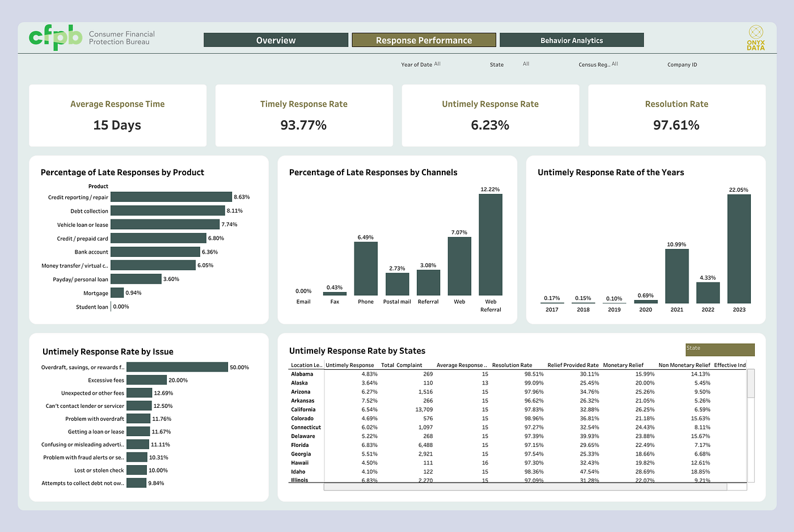Viewport: 794px width, 532px height.
Task: Switch to Behavior Analytics tab
Action: pos(572,40)
